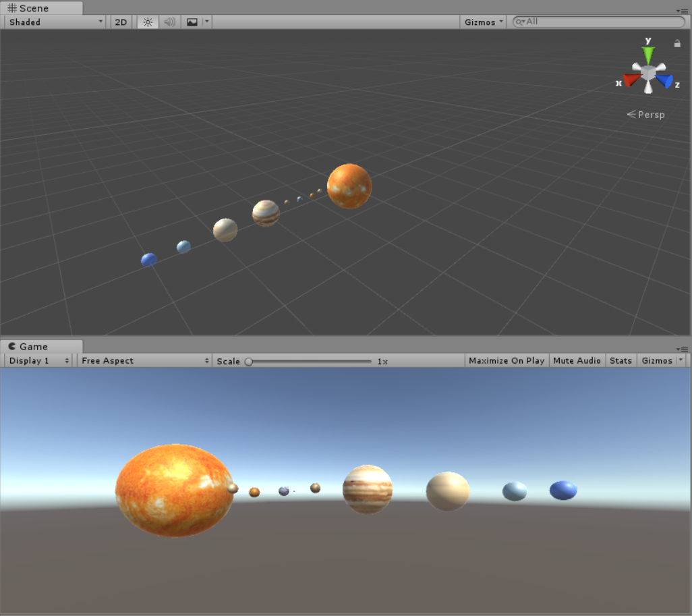Toggle 2D view mode in the Scene toolbar
Image resolution: width=692 pixels, height=616 pixels.
(120, 22)
